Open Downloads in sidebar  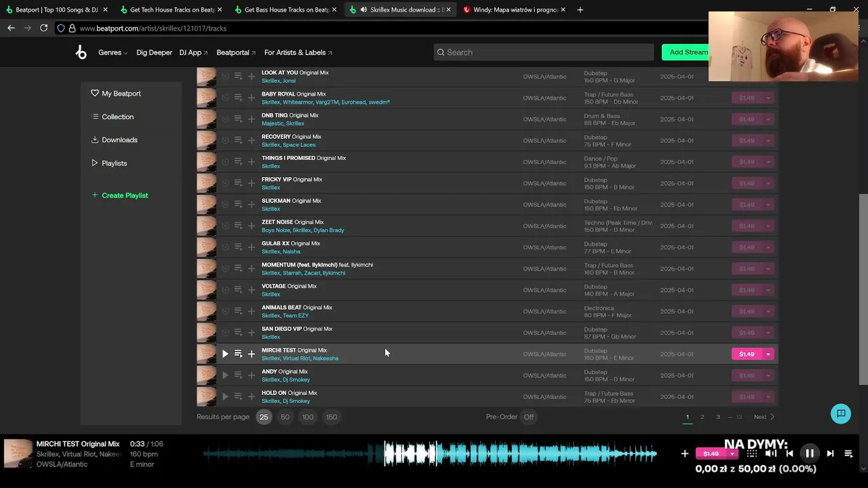click(114, 140)
